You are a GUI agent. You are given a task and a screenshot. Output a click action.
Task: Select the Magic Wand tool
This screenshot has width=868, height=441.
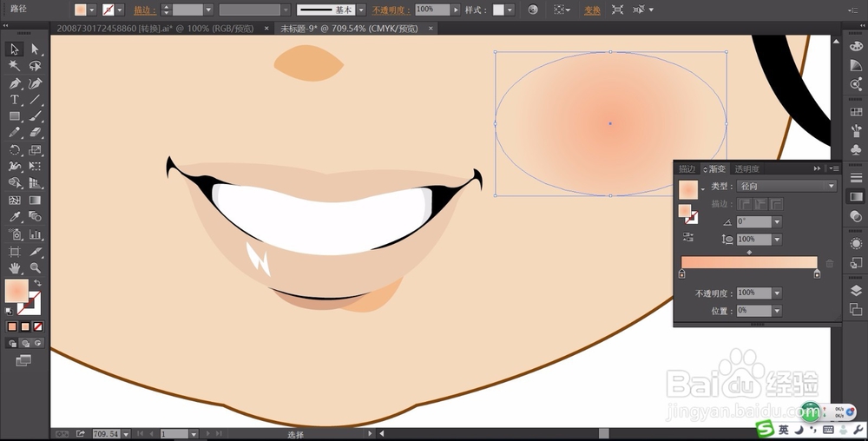coord(15,66)
